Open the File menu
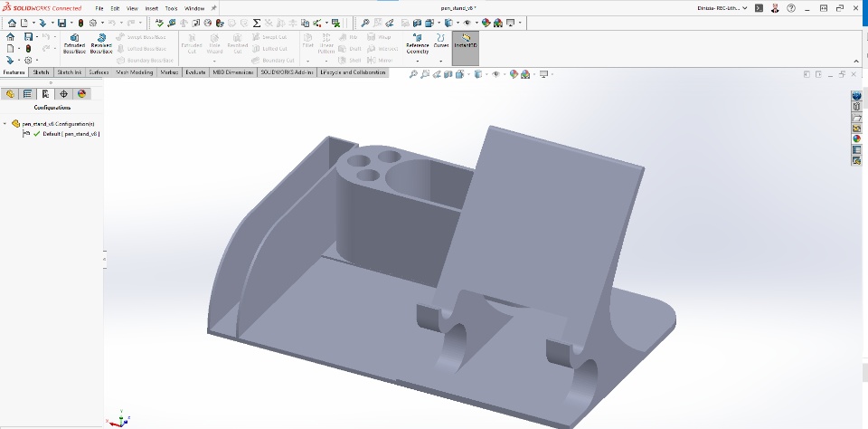This screenshot has height=429, width=868. coord(99,8)
